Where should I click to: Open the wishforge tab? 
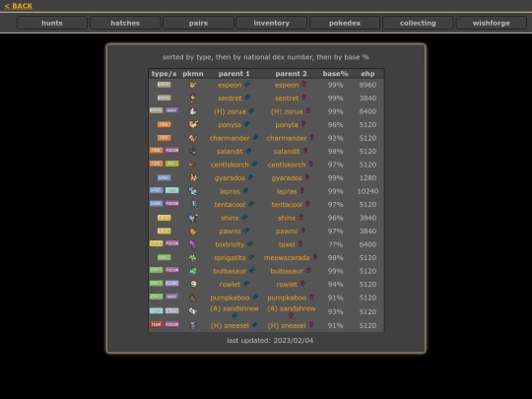coord(491,23)
